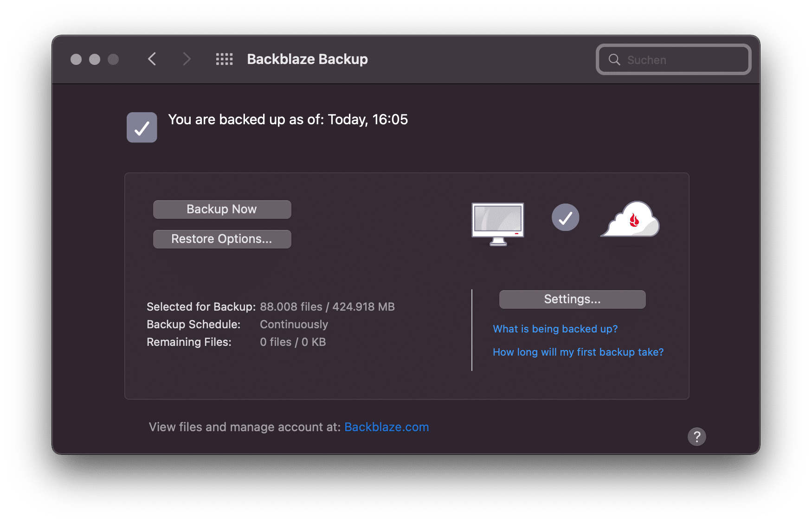Click the 'Selected for Backup:' label

[201, 306]
